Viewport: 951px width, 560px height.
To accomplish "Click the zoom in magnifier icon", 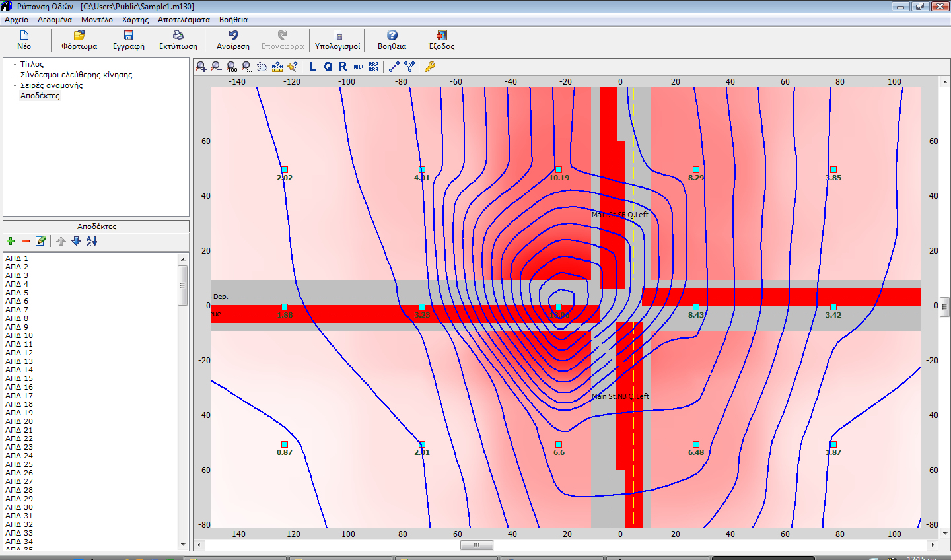I will [x=201, y=67].
